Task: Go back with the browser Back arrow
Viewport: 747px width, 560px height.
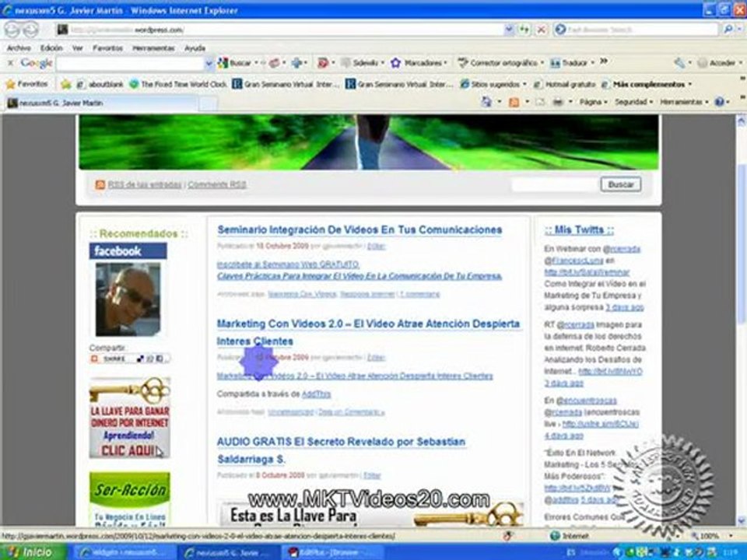Action: click(13, 30)
